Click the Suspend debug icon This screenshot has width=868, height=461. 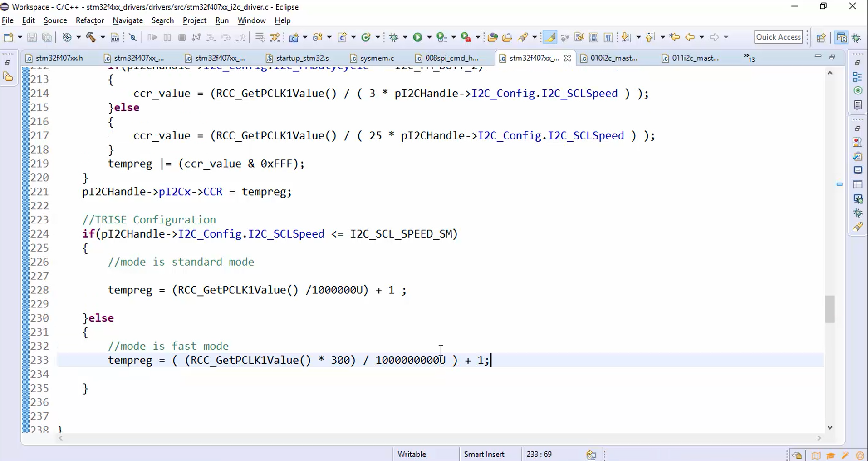[167, 37]
